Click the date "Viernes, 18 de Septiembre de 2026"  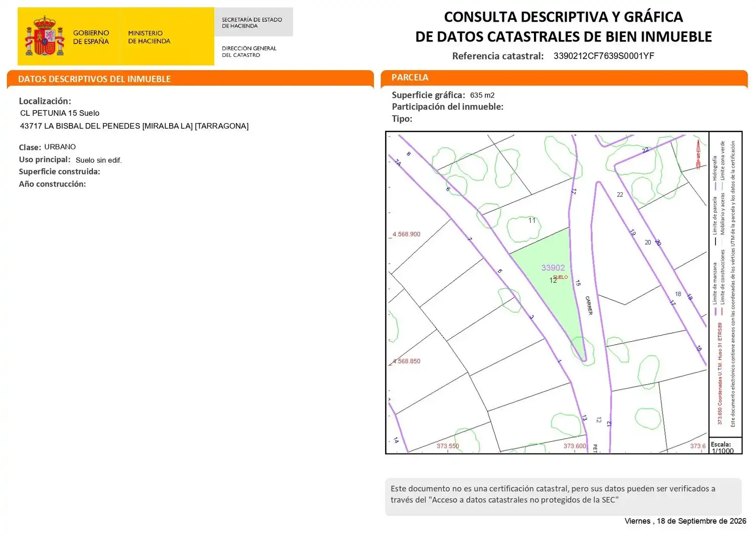(x=685, y=521)
